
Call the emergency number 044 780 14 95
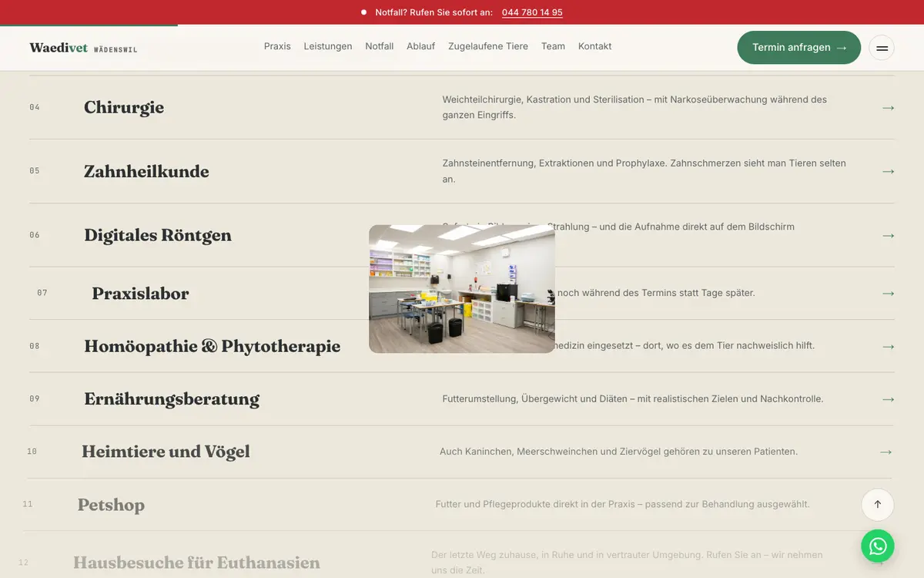click(x=532, y=12)
